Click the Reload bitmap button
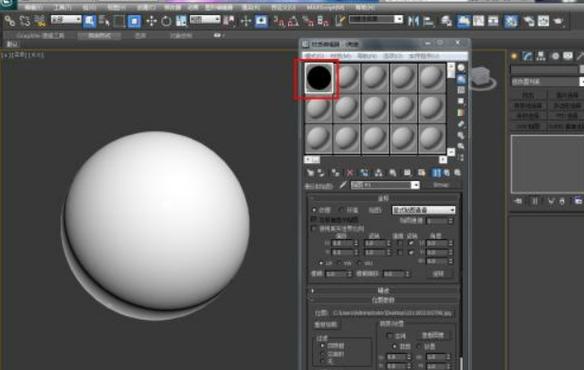The width and height of the screenshot is (584, 370). 326,325
